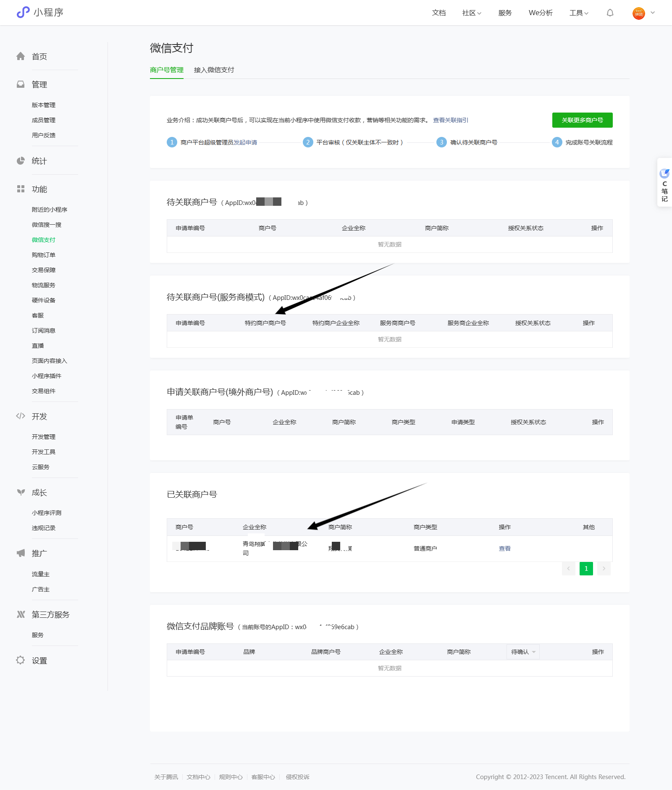Open 硬件设备 in the sidebar
Viewport: 672px width, 790px height.
point(44,300)
